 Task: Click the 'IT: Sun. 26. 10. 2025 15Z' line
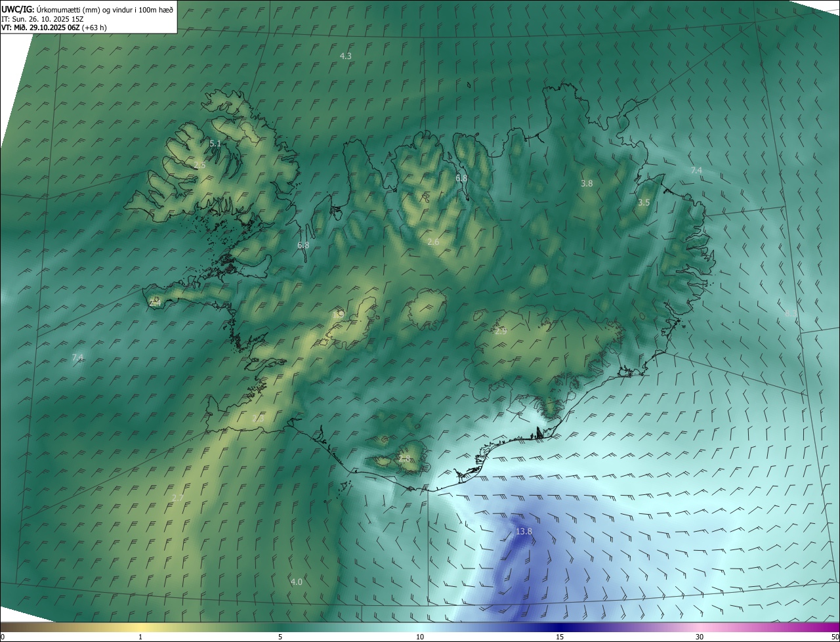tap(43, 18)
